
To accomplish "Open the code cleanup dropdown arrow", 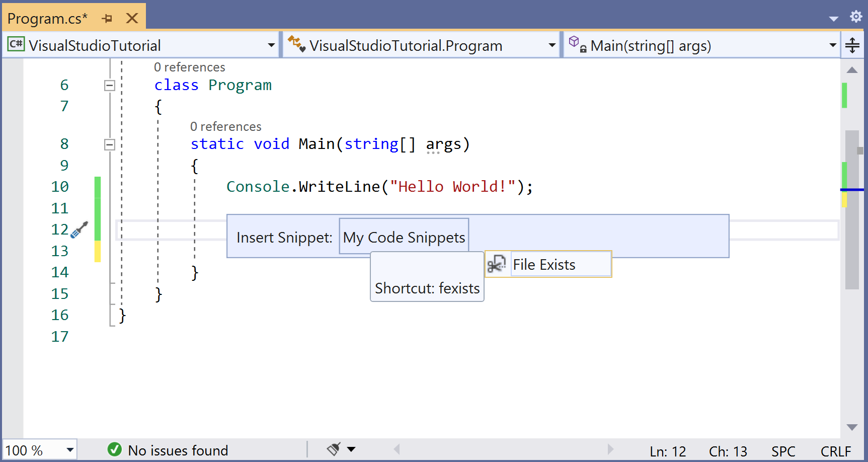I will 351,449.
